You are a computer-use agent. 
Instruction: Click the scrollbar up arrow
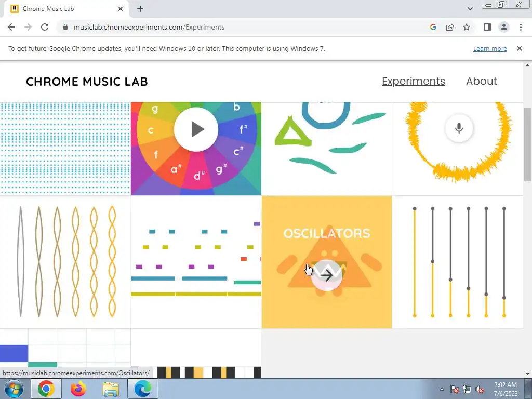click(527, 65)
